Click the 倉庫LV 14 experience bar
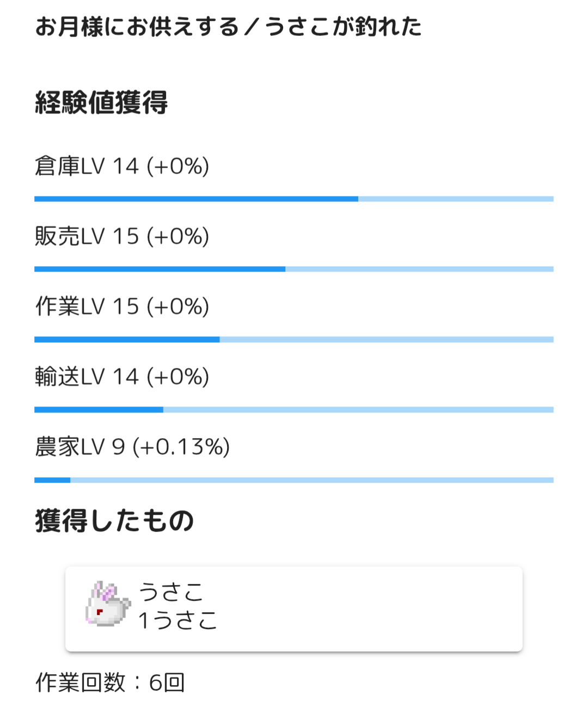This screenshot has height=714, width=588. [294, 199]
